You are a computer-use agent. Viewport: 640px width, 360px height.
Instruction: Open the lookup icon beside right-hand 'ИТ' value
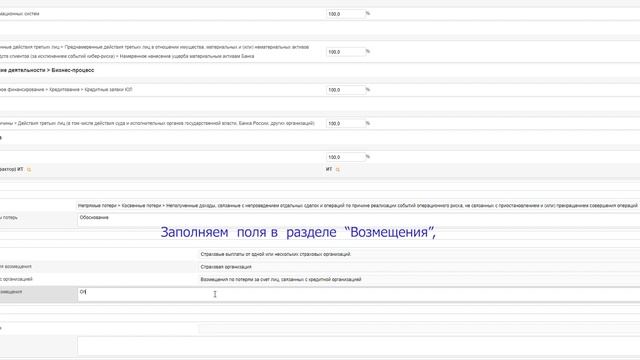pos(338,169)
